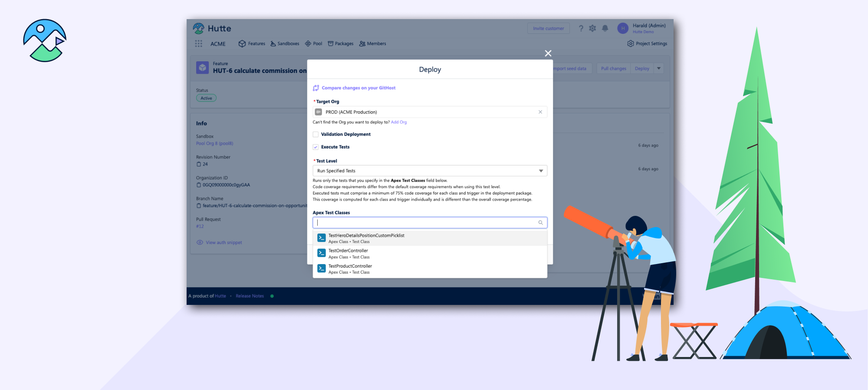Click the PROD org cloud icon

319,112
